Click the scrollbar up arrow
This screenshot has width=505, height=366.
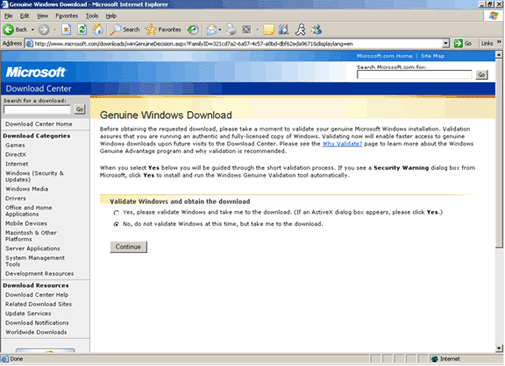click(x=499, y=55)
